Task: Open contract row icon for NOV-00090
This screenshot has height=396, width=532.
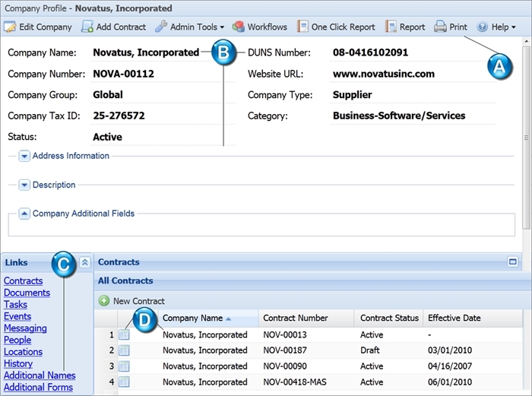Action: [x=124, y=366]
